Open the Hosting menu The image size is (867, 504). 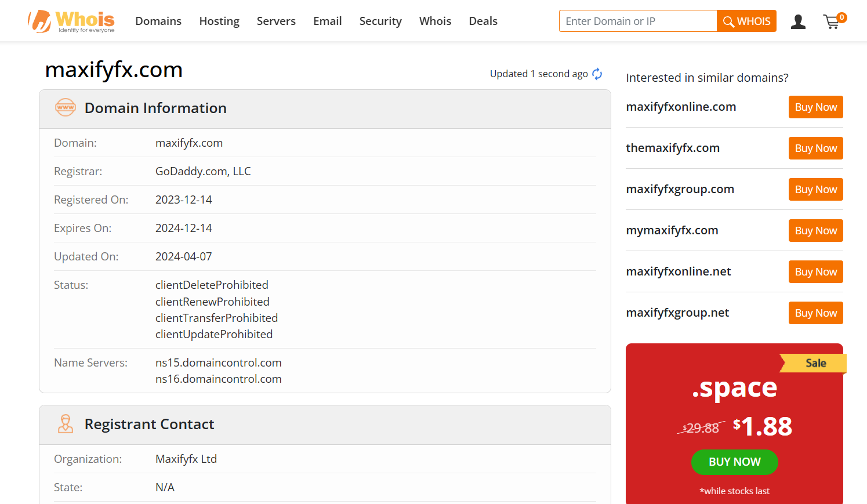point(219,21)
